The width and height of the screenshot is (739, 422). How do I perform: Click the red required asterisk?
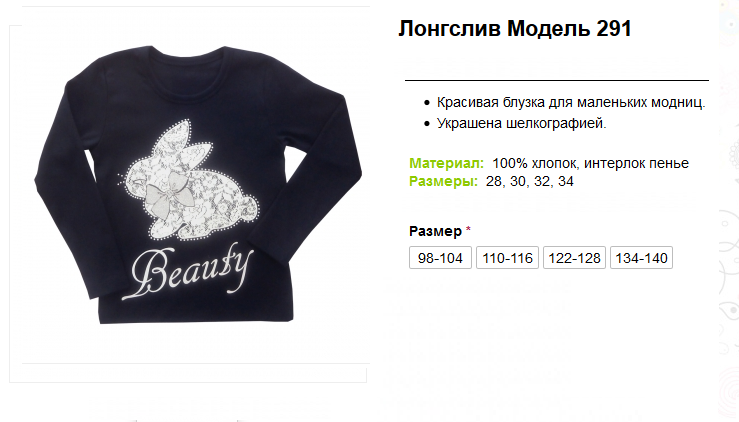(x=468, y=230)
